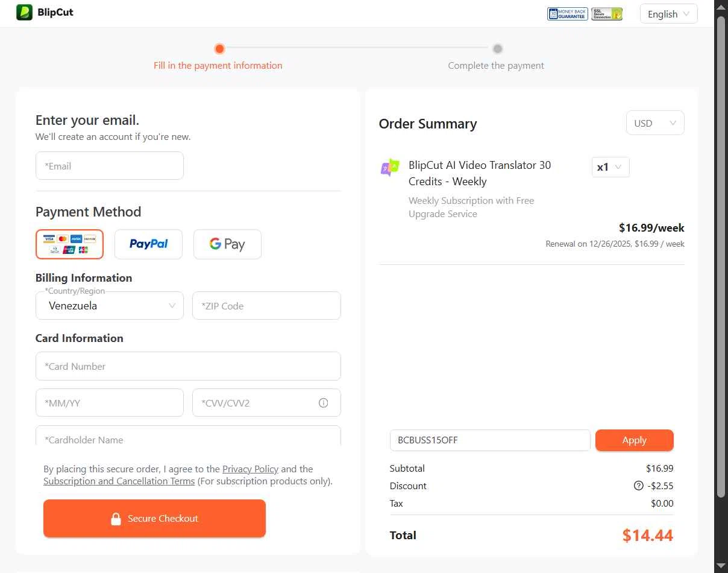The height and width of the screenshot is (573, 728).
Task: Click the CVV/CVV2 field
Action: 266,403
